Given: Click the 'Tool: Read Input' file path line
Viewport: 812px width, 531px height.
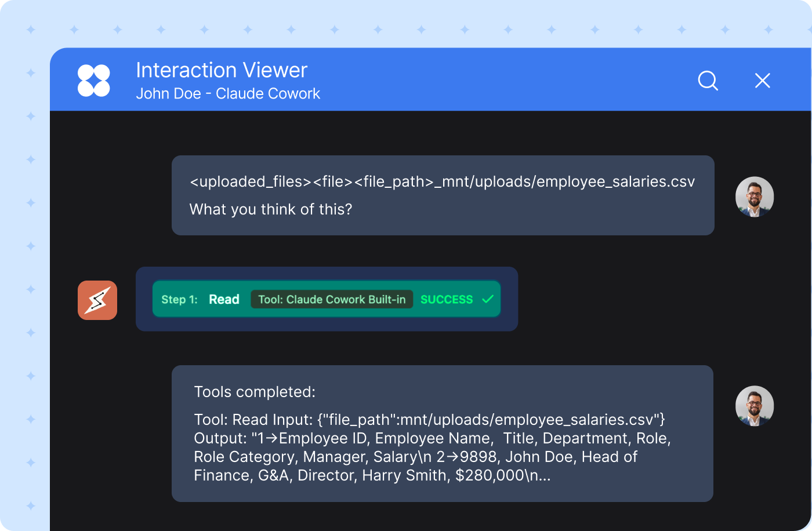Looking at the screenshot, I should [x=430, y=420].
